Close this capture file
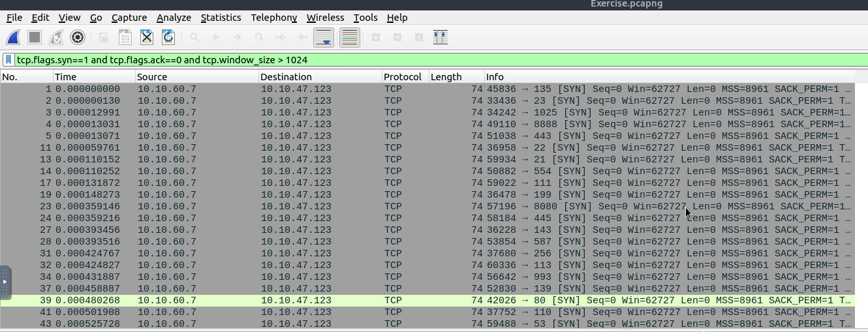Screen dimensions: 868x332 click(x=147, y=38)
